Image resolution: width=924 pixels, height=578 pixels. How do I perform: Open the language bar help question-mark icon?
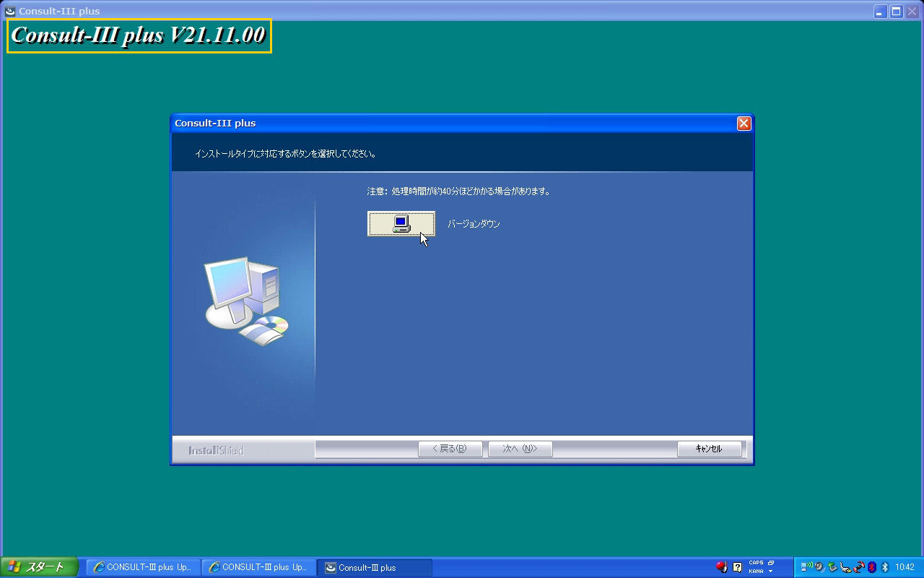click(737, 567)
